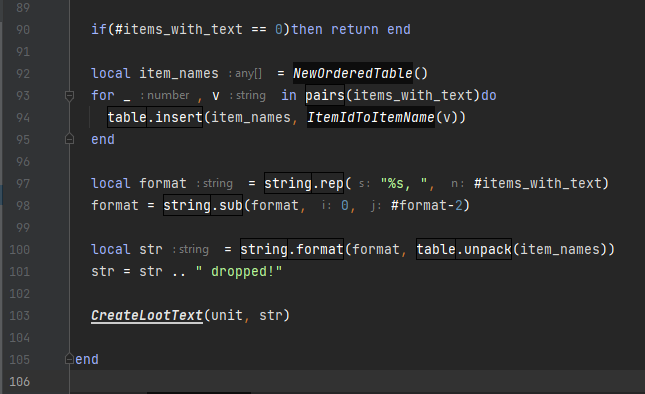The image size is (645, 394).
Task: Place caret on empty line 106
Action: (357, 382)
